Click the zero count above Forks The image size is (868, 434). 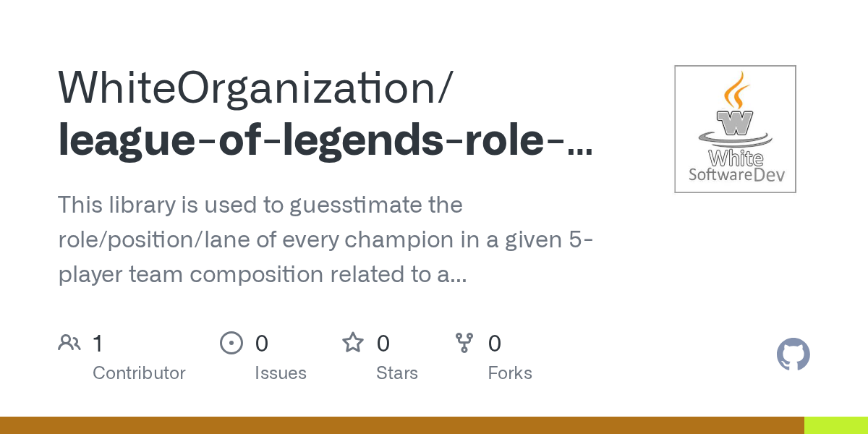tap(494, 343)
